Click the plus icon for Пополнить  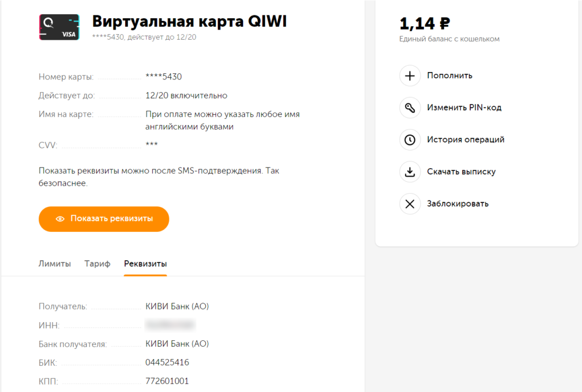[410, 76]
